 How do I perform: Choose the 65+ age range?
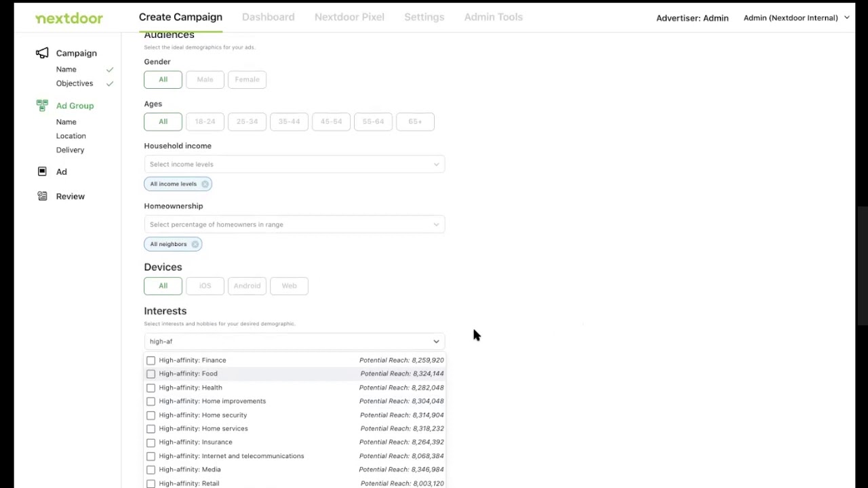[415, 121]
